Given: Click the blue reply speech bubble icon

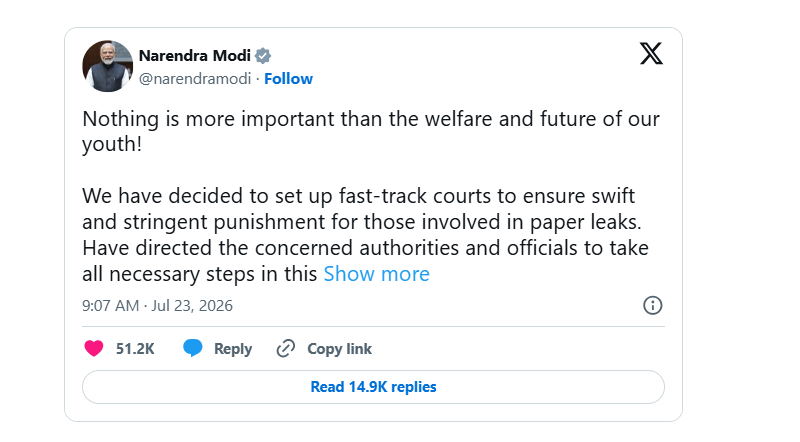Looking at the screenshot, I should (193, 348).
